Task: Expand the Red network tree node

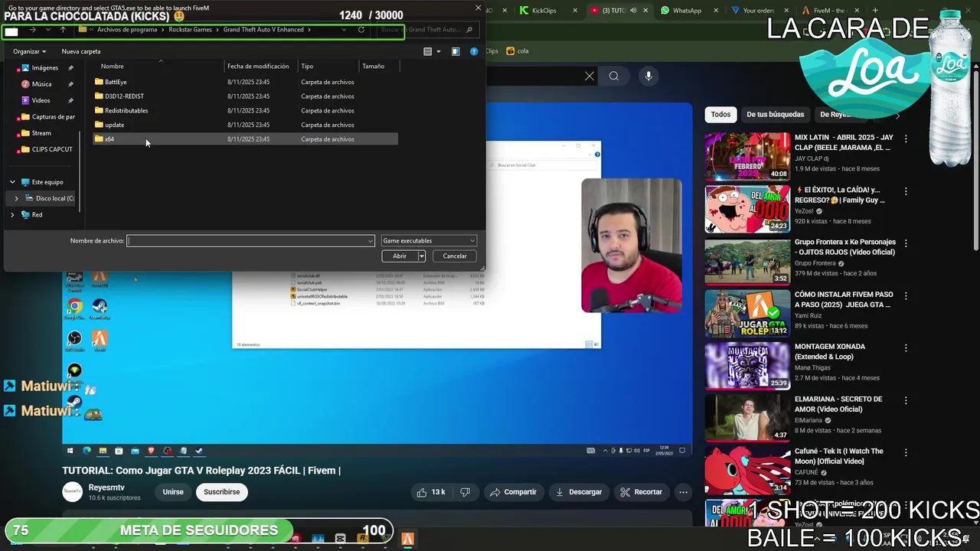Action: [12, 215]
